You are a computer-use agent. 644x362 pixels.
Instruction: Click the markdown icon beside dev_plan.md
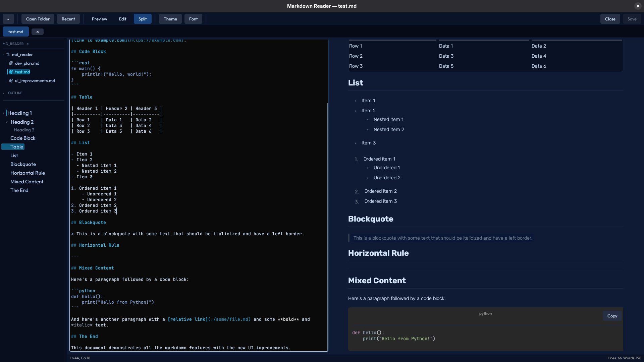(x=11, y=63)
